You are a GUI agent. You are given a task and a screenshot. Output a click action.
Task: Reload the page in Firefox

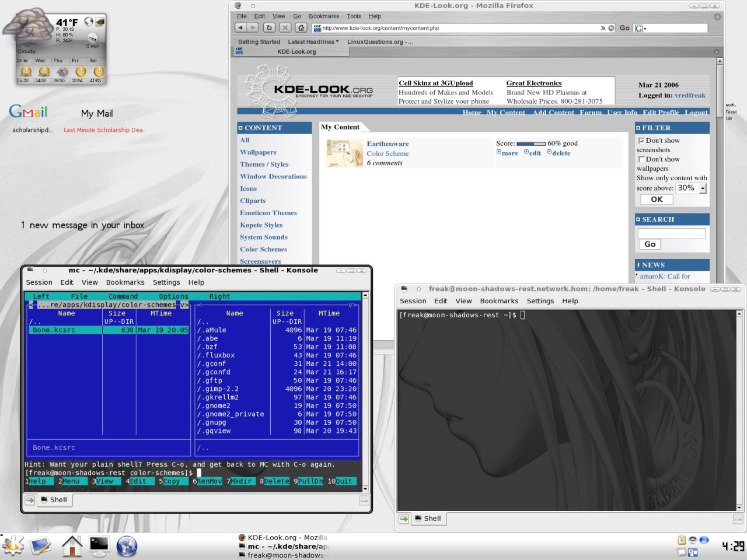(269, 27)
